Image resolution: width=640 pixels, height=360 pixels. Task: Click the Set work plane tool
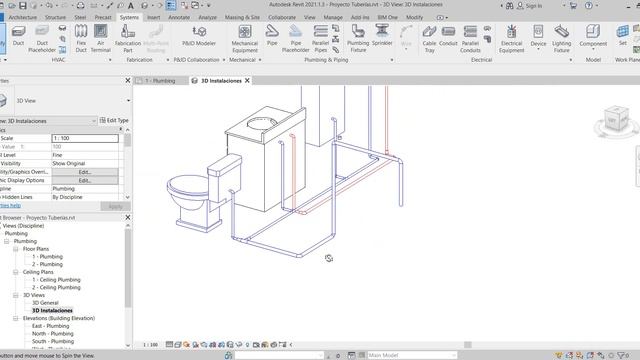click(x=622, y=36)
